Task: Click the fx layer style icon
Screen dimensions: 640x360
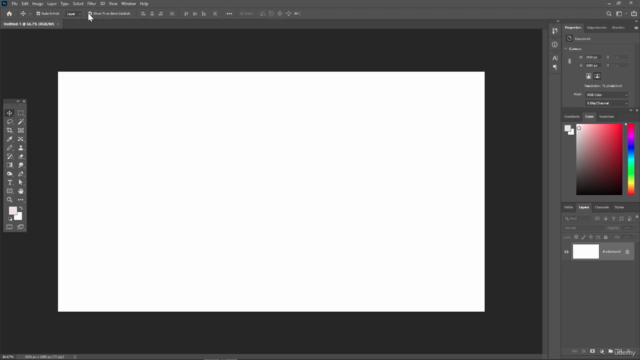Action: (x=583, y=351)
